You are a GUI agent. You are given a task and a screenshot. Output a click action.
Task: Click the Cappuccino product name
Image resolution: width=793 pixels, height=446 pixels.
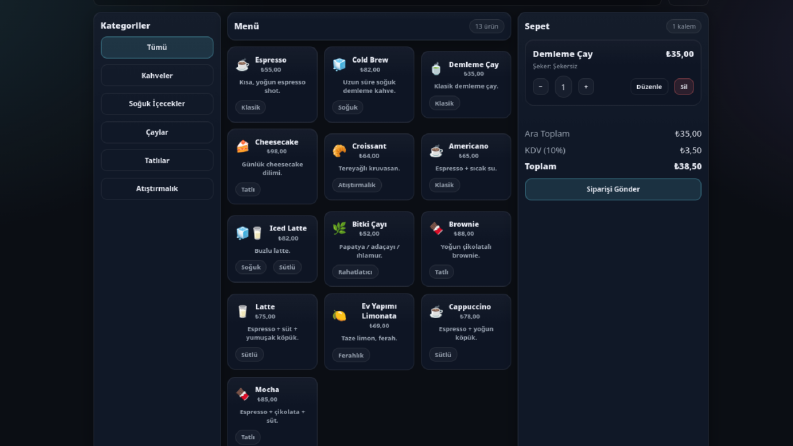click(469, 307)
